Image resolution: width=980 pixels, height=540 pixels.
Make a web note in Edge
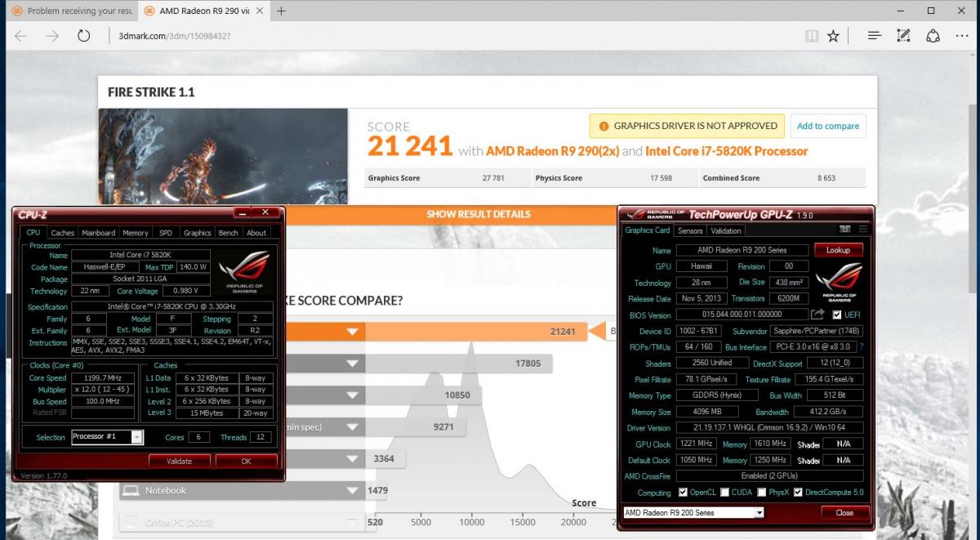903,36
